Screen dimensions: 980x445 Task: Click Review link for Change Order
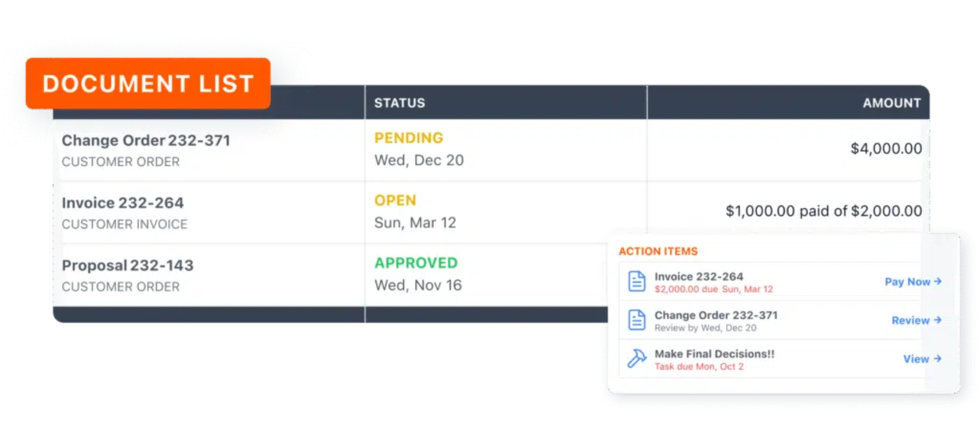(x=910, y=320)
